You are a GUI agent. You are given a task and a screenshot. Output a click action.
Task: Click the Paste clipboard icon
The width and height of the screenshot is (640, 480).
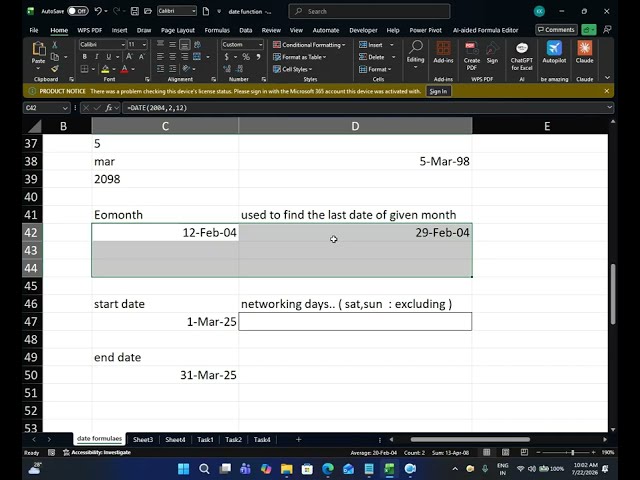[38, 49]
